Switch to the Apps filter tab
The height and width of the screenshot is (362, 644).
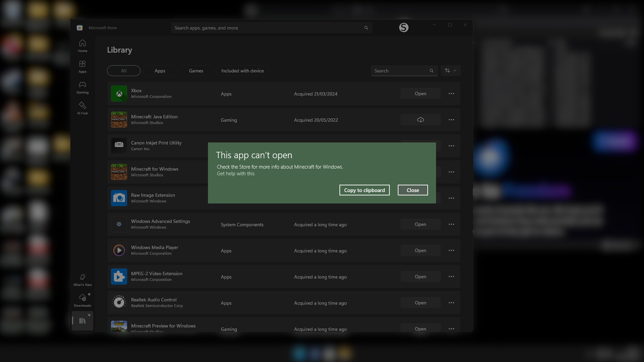(160, 71)
